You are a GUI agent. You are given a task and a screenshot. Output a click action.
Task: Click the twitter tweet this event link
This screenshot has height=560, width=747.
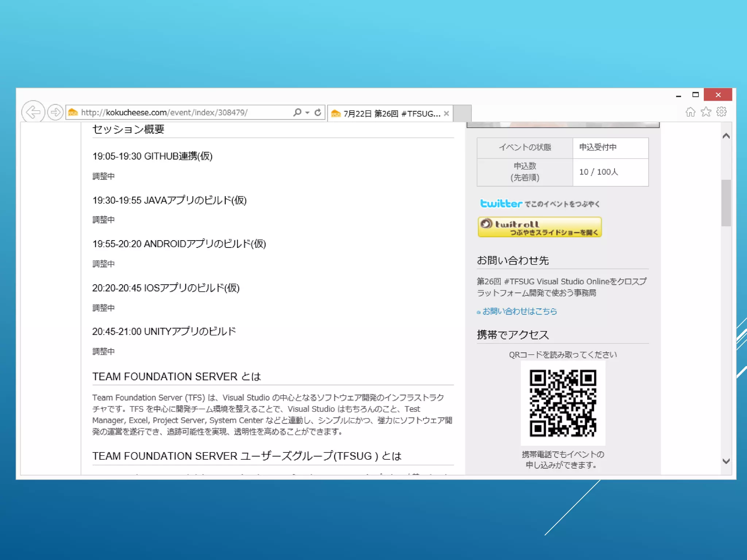[x=539, y=203]
